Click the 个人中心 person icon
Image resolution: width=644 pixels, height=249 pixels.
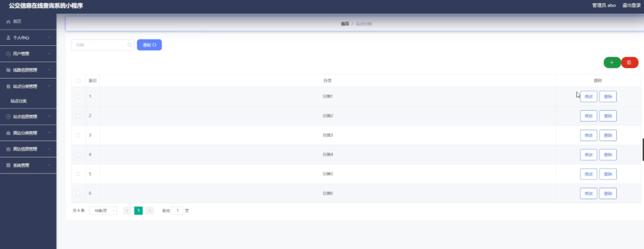click(x=8, y=37)
